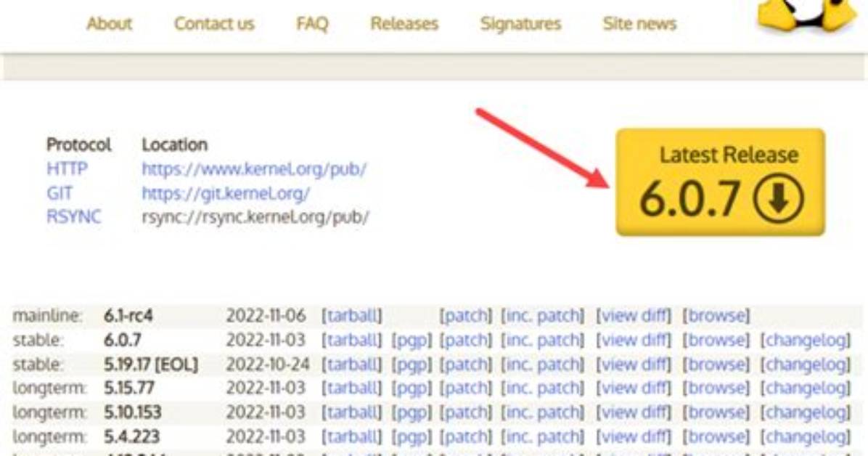Download tarball for mainline 6.1-rc4

351,315
